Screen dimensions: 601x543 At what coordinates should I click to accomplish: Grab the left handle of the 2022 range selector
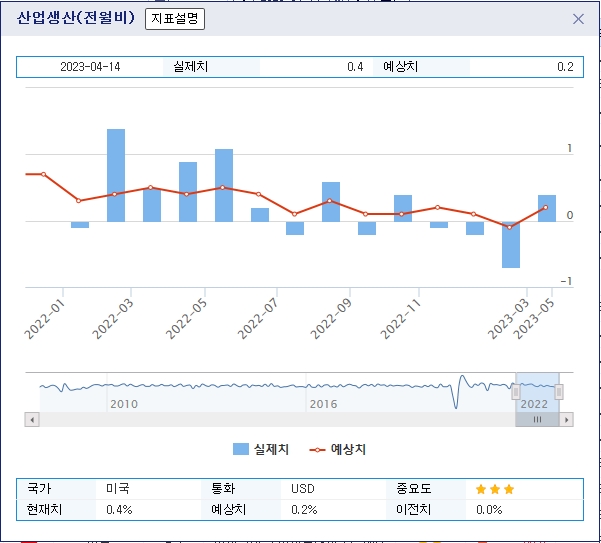(516, 392)
